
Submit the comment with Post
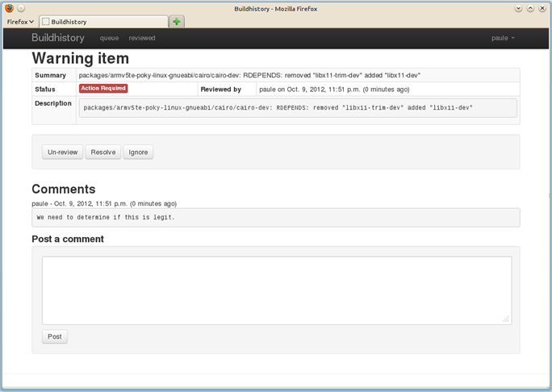55,336
